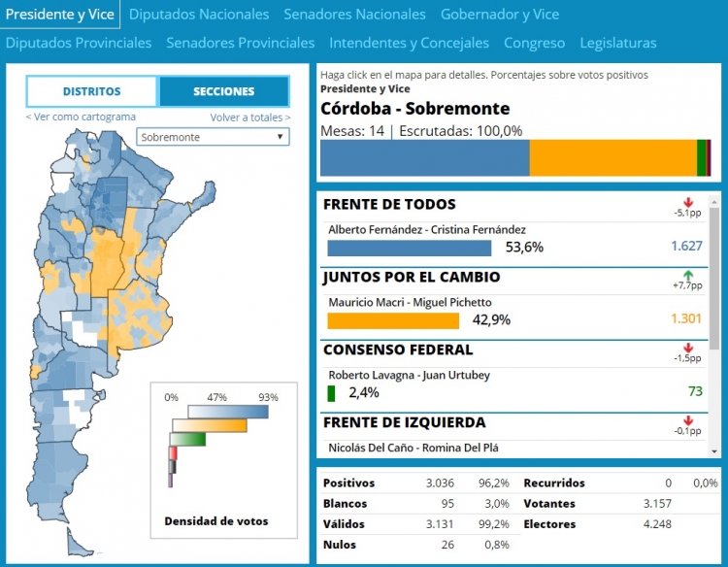Click the -5,1pp change label
This screenshot has width=728, height=567.
point(687,213)
